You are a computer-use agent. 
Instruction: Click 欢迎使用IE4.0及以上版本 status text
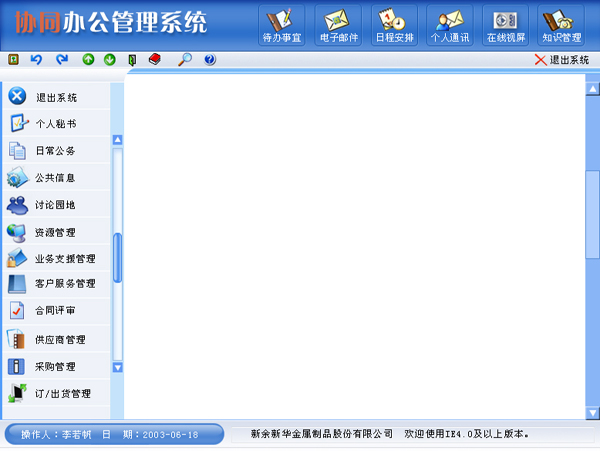(x=466, y=434)
